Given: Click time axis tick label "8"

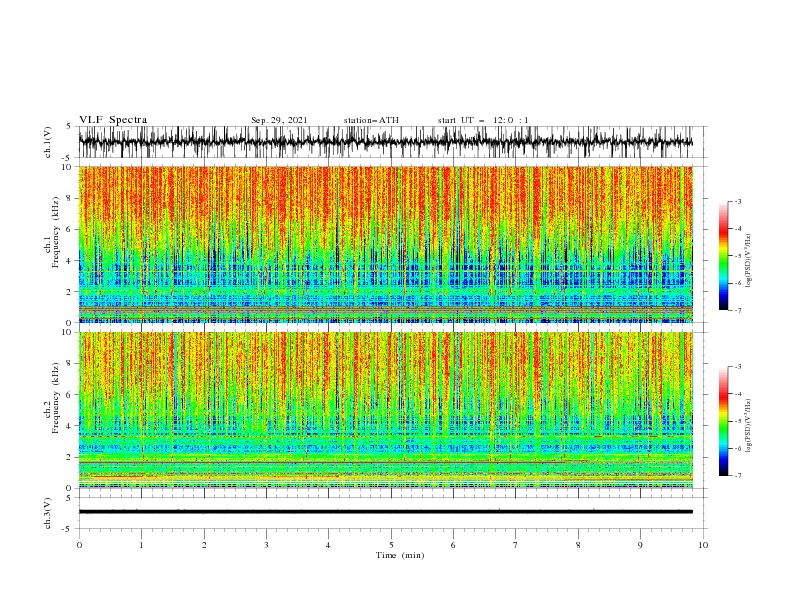Looking at the screenshot, I should pos(578,545).
